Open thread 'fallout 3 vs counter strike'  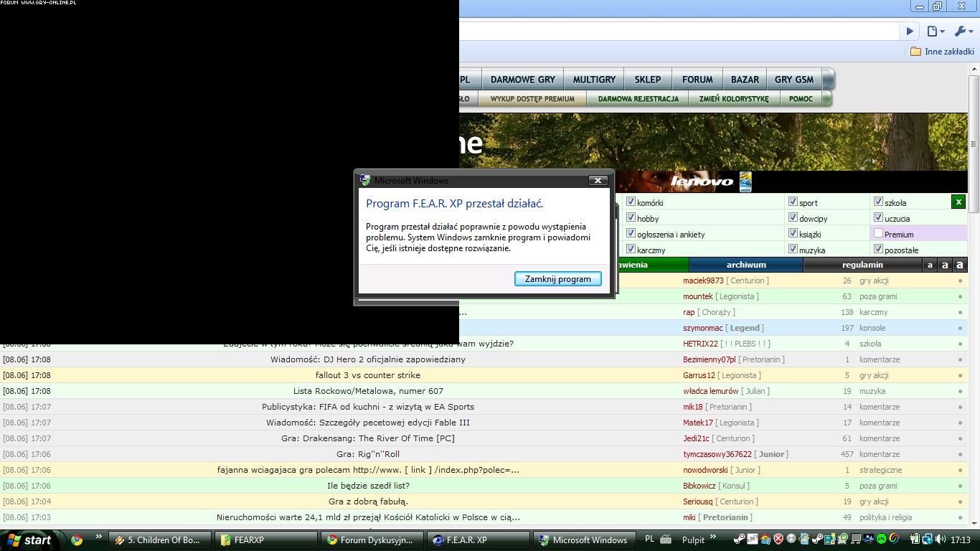[368, 375]
